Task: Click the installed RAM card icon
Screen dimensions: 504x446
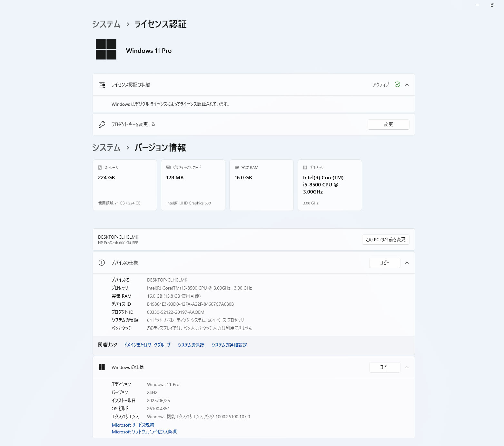Action: point(237,168)
